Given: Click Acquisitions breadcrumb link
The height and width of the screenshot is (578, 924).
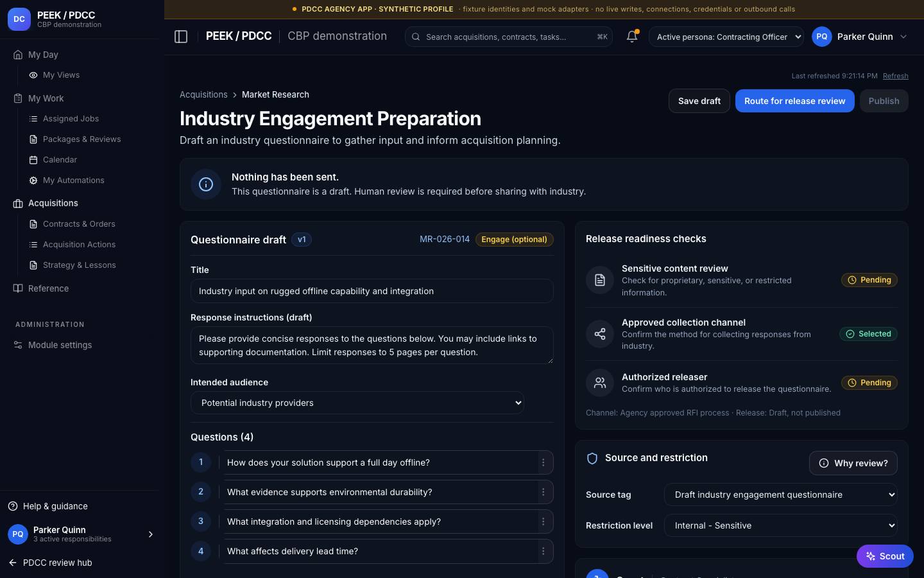Looking at the screenshot, I should click(203, 94).
